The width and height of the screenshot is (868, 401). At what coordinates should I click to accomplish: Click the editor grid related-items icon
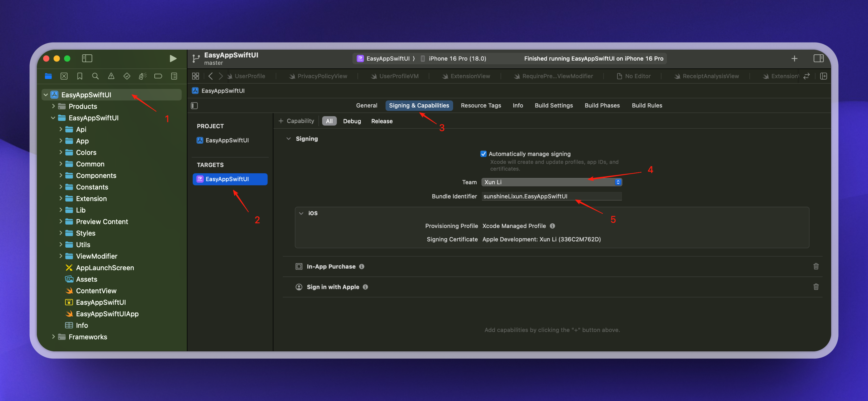pyautogui.click(x=195, y=76)
